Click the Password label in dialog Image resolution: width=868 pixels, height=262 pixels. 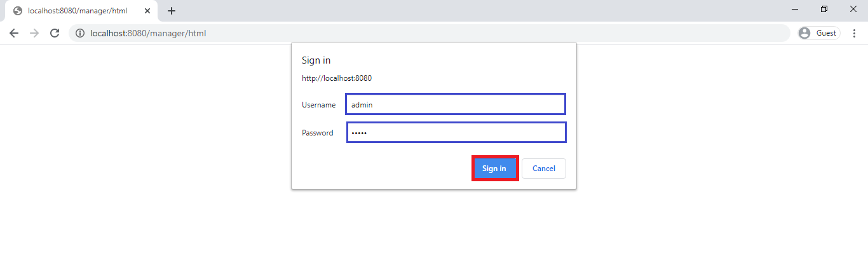(317, 133)
